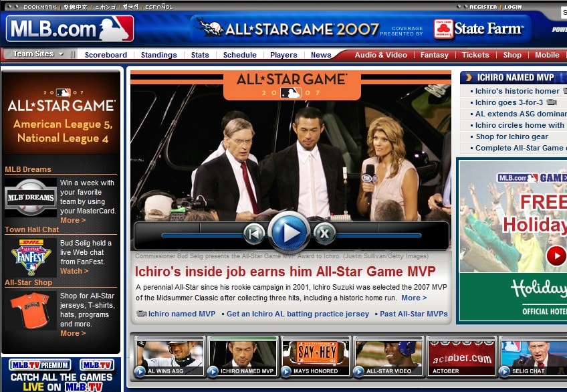Click the MLB.com logo

[70, 29]
